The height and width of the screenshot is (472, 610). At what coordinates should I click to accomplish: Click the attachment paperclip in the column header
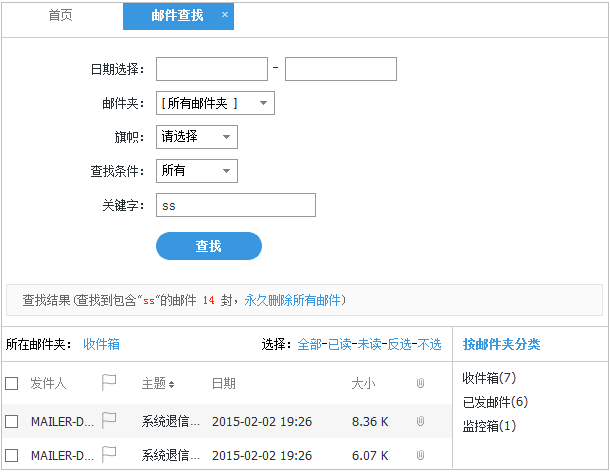coord(420,383)
